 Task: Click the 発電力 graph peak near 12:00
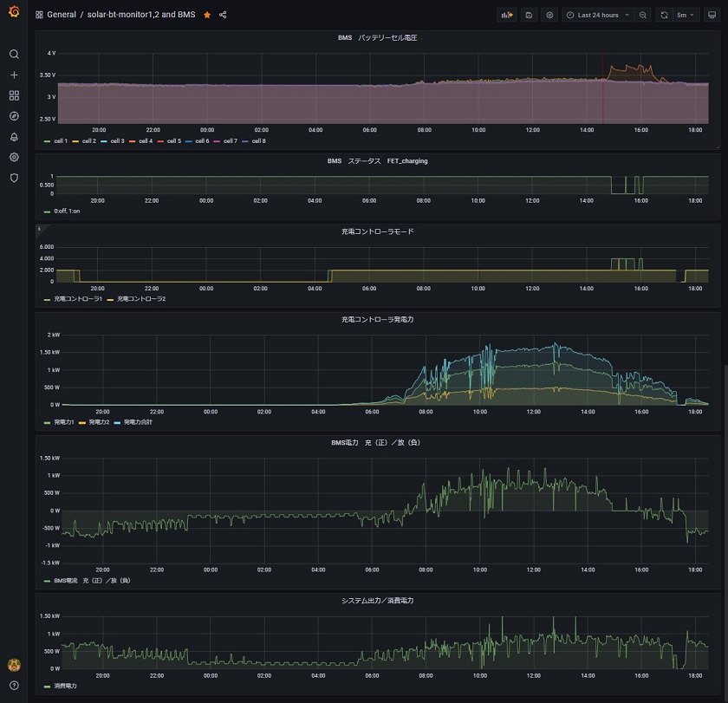tap(556, 345)
